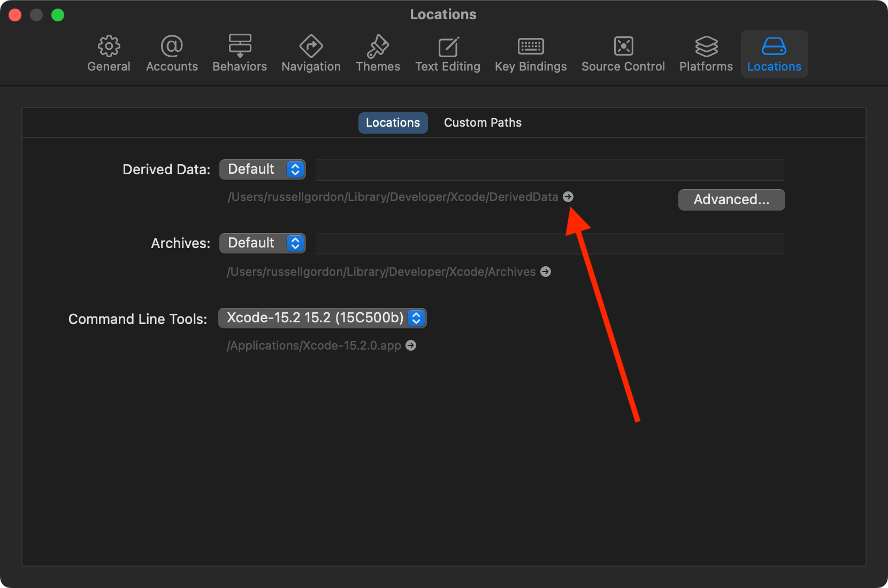Open the Navigation preferences pane
Screen dimensions: 888x588
coord(311,52)
